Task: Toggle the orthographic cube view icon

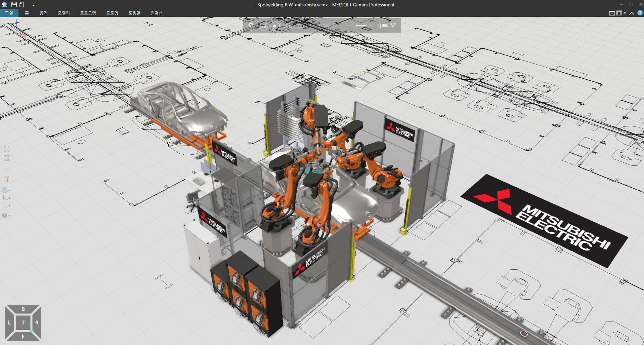Action: [x=6, y=179]
